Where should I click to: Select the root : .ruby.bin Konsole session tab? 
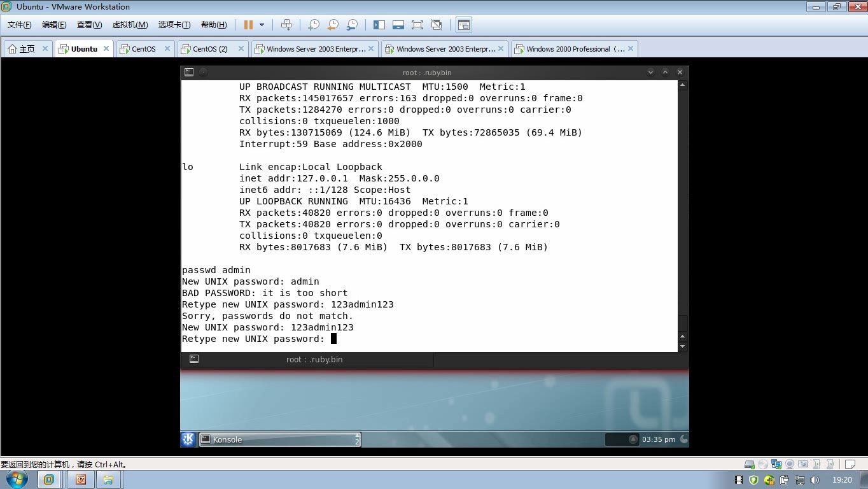308,360
